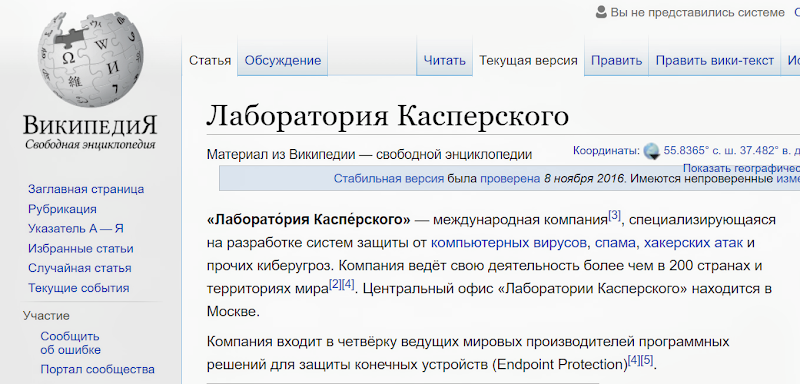Open Указатель А — Я link
Screen dimensions: 800x384
tap(76, 228)
